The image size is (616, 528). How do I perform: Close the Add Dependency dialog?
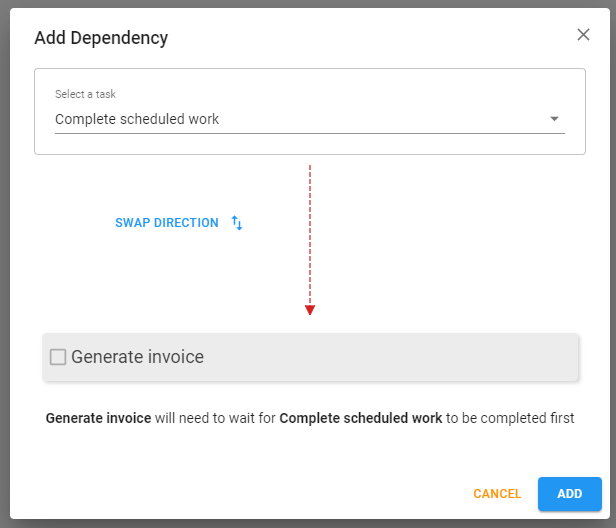584,35
